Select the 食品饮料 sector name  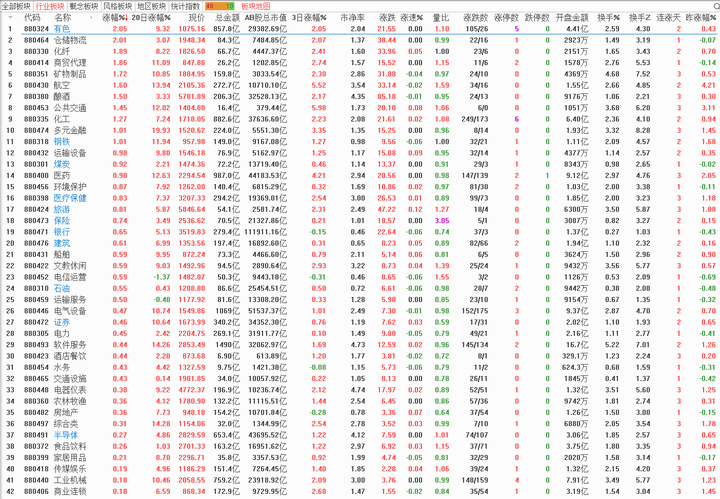pyautogui.click(x=70, y=446)
